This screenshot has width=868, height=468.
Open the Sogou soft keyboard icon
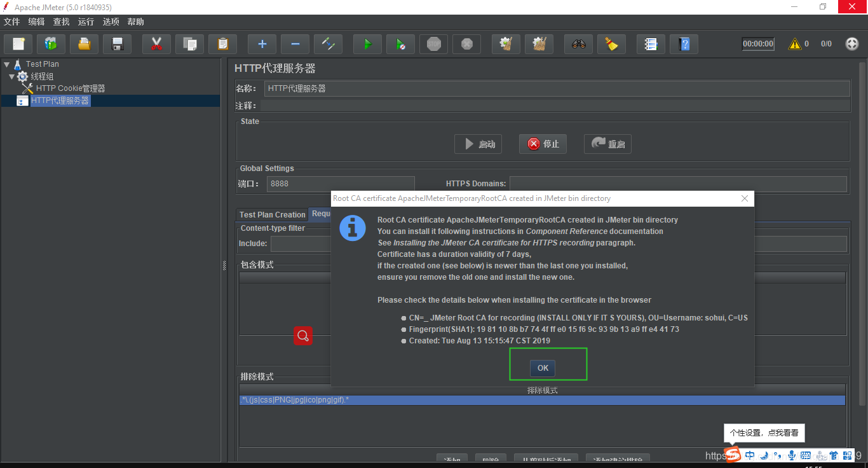(x=806, y=455)
